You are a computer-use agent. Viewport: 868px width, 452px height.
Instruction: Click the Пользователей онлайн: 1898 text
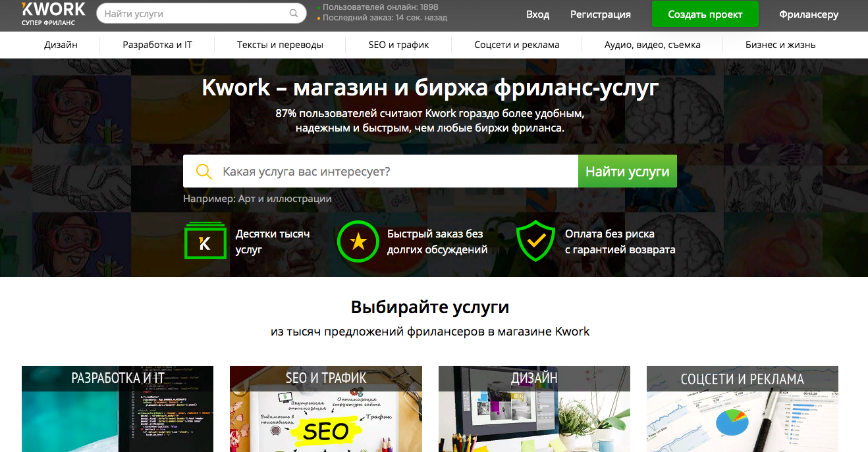point(381,7)
